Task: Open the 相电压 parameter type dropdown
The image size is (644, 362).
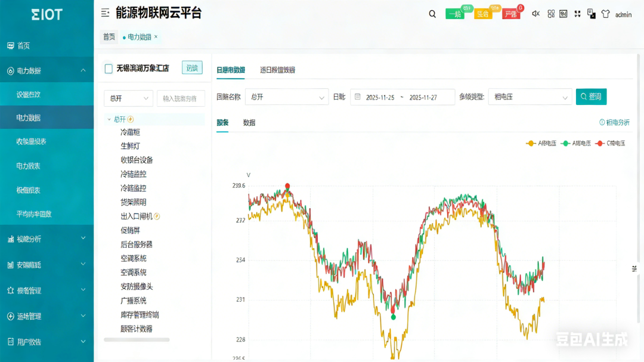Action: [530, 97]
